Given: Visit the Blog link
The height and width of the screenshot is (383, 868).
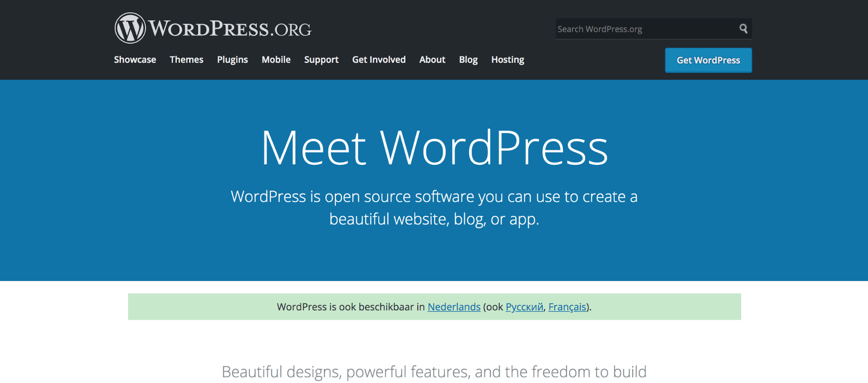Looking at the screenshot, I should click(x=469, y=60).
